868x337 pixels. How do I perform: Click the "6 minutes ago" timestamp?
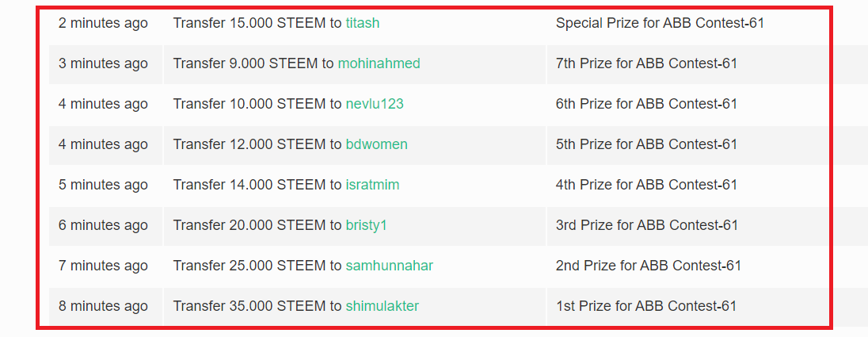click(x=103, y=225)
